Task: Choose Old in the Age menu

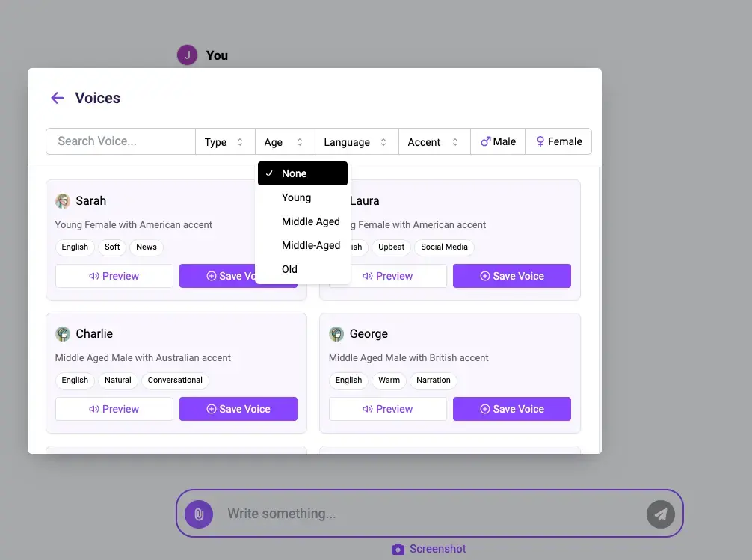Action: tap(289, 269)
